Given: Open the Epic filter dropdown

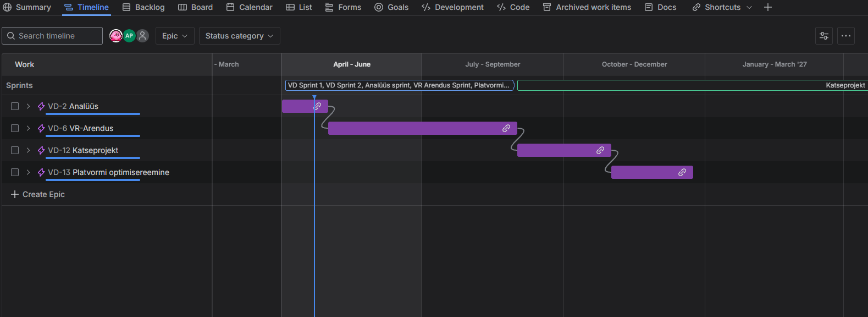Looking at the screenshot, I should [x=175, y=36].
